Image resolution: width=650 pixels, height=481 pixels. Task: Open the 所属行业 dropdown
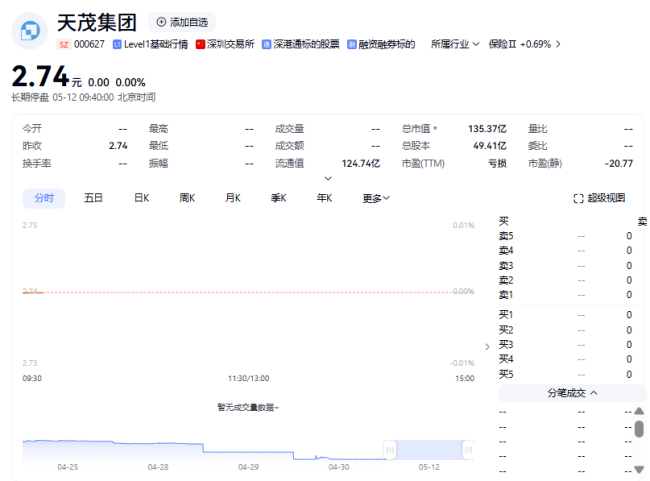coord(455,44)
